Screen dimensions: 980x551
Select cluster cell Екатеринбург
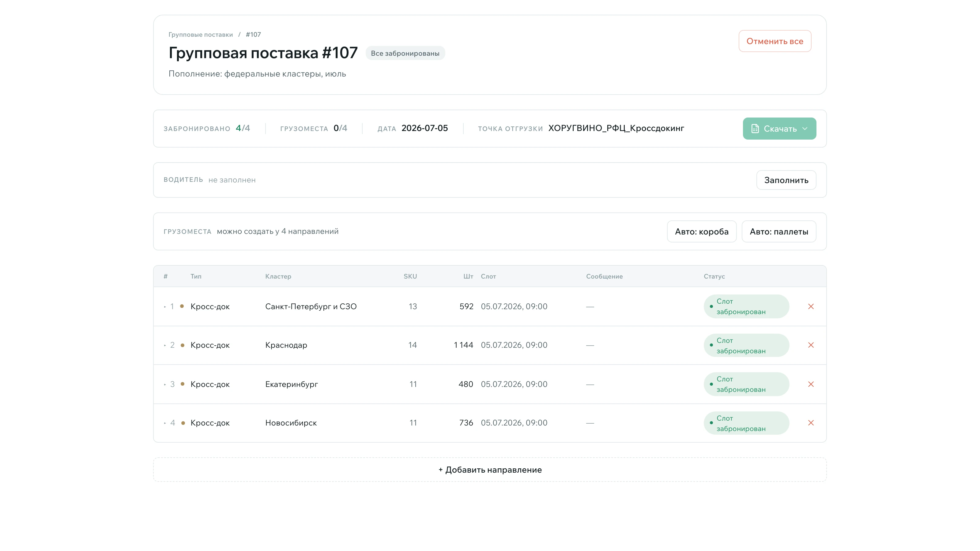tap(292, 384)
